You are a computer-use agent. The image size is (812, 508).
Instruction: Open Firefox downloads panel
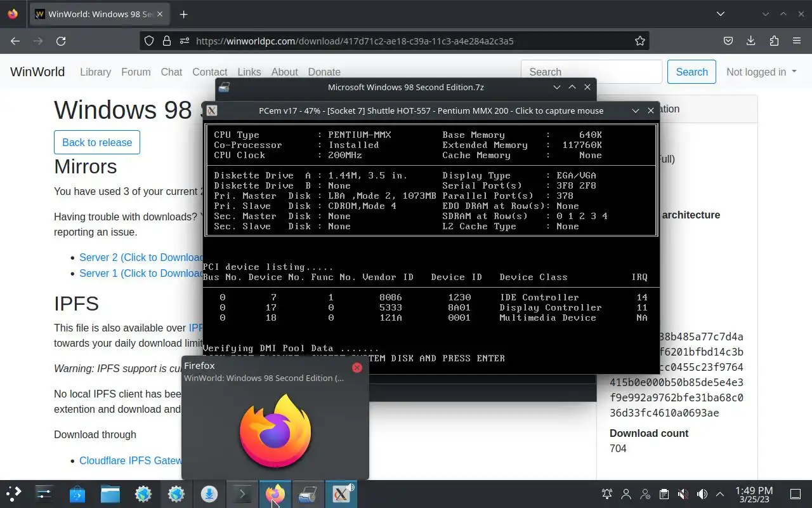(x=751, y=41)
